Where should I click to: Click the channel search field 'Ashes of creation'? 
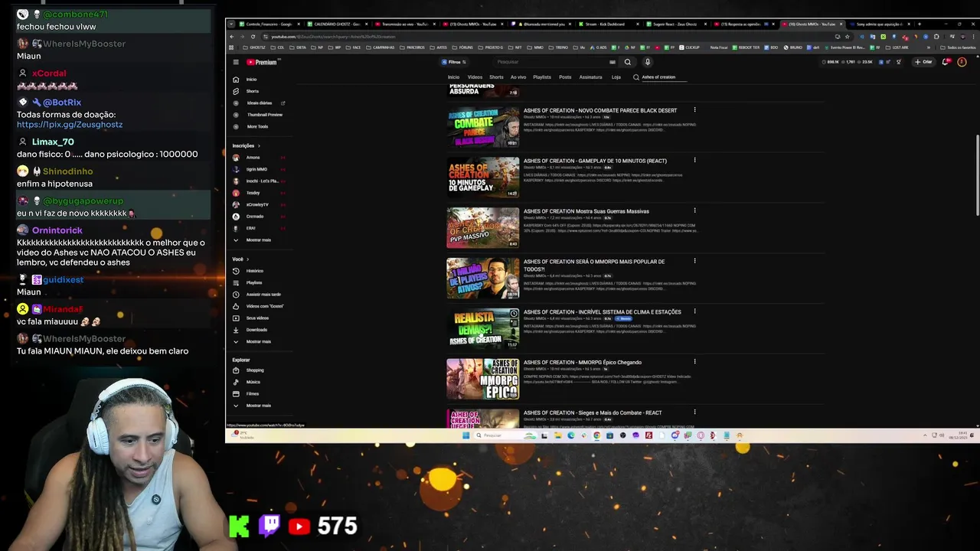[663, 77]
